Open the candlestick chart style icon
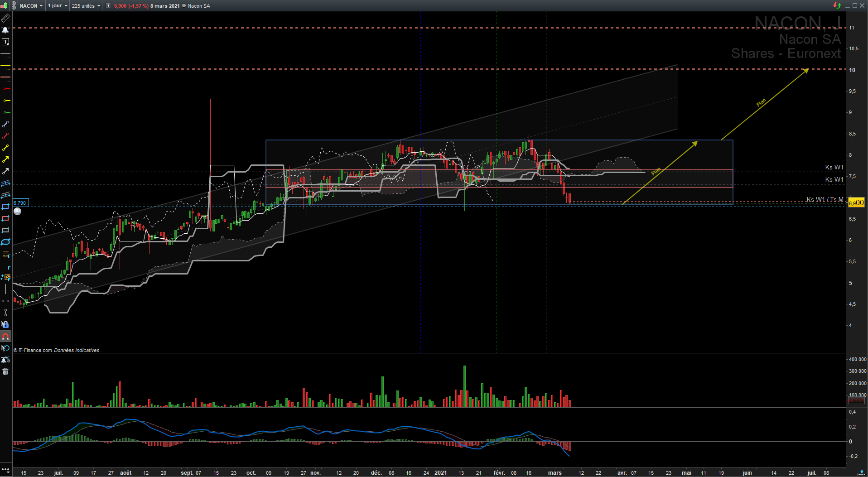Image resolution: width=868 pixels, height=477 pixels. (4, 6)
